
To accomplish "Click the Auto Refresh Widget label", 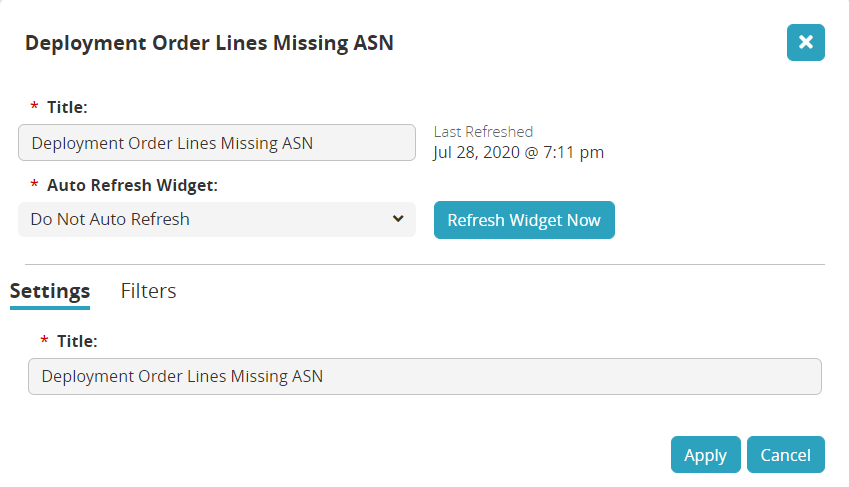I will [x=132, y=185].
